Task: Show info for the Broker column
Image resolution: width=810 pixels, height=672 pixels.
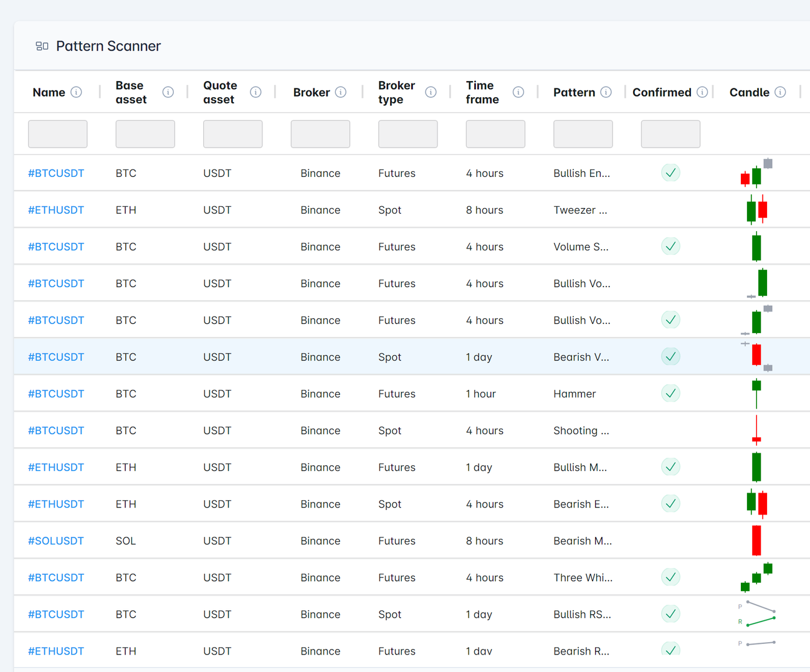Action: (340, 92)
